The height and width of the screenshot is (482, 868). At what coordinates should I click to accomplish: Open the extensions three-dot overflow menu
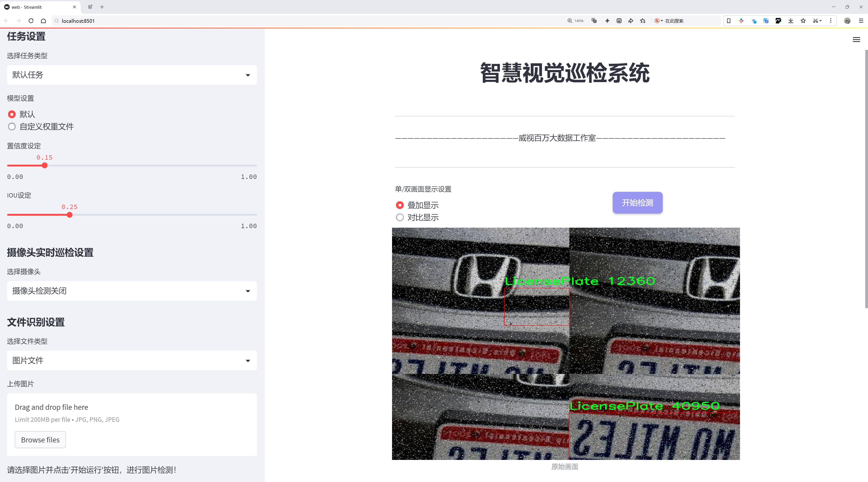point(831,20)
